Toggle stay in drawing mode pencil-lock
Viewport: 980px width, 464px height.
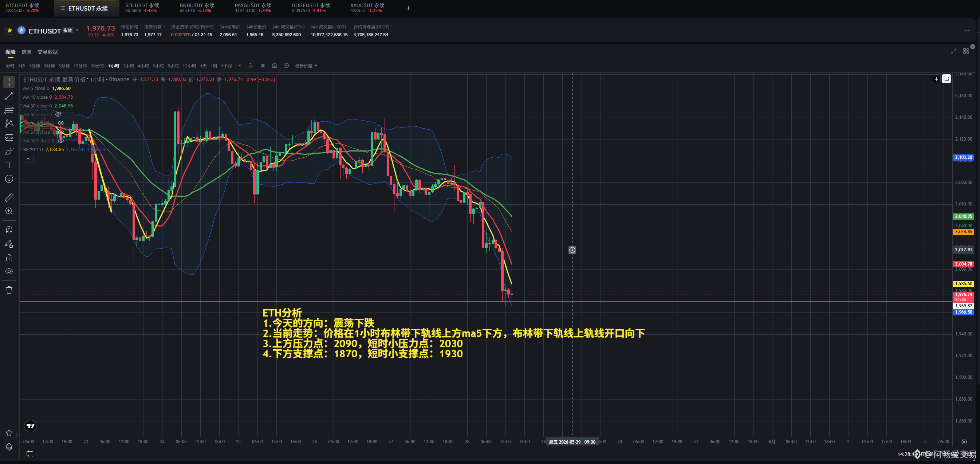point(9,244)
